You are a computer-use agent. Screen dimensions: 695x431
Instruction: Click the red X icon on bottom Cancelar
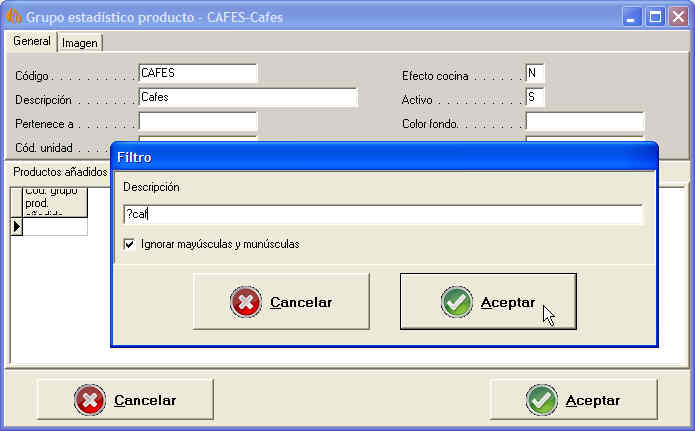(90, 400)
